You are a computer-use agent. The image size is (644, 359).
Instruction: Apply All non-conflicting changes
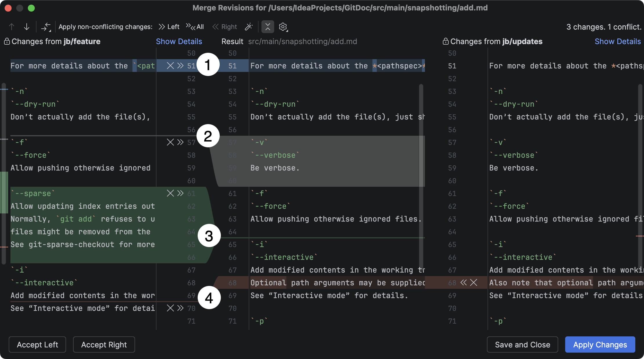195,27
